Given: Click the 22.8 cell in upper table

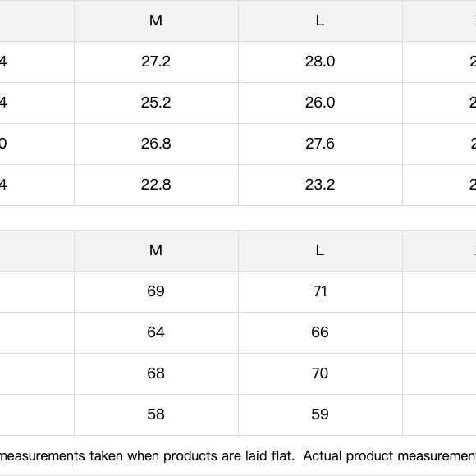Looking at the screenshot, I should tap(156, 185).
